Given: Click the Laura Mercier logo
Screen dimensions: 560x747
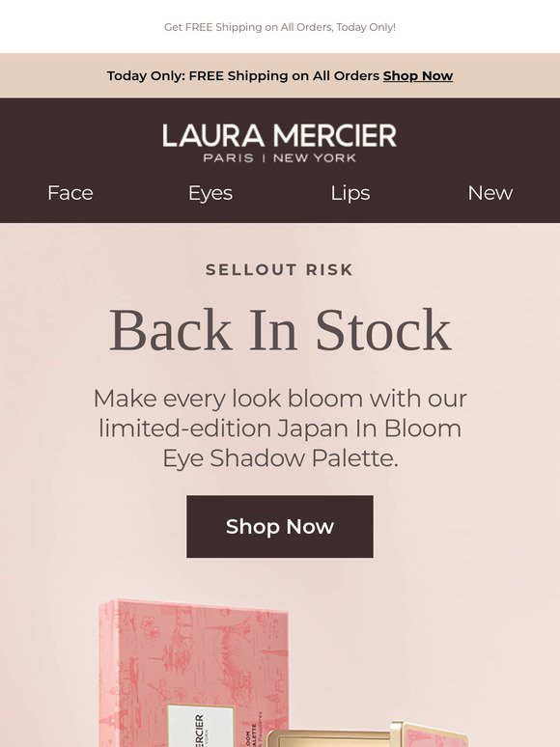Looking at the screenshot, I should point(279,143).
